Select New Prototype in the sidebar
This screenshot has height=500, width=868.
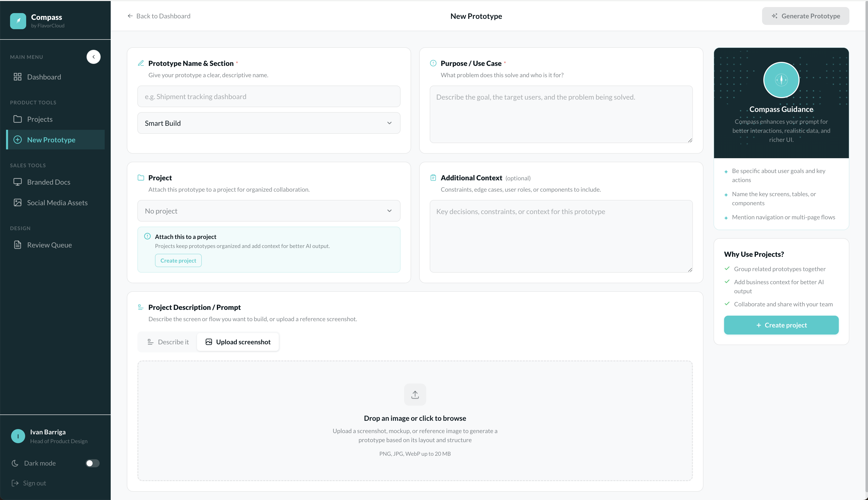[55, 140]
